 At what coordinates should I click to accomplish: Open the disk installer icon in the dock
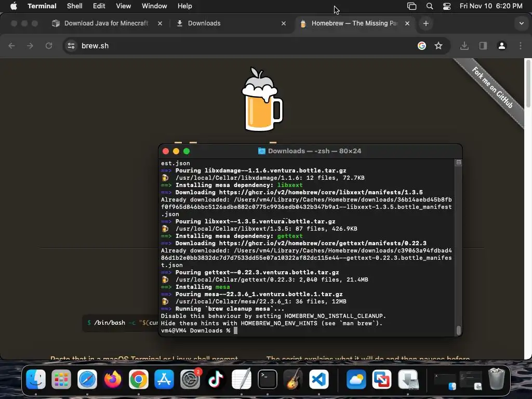[408, 379]
